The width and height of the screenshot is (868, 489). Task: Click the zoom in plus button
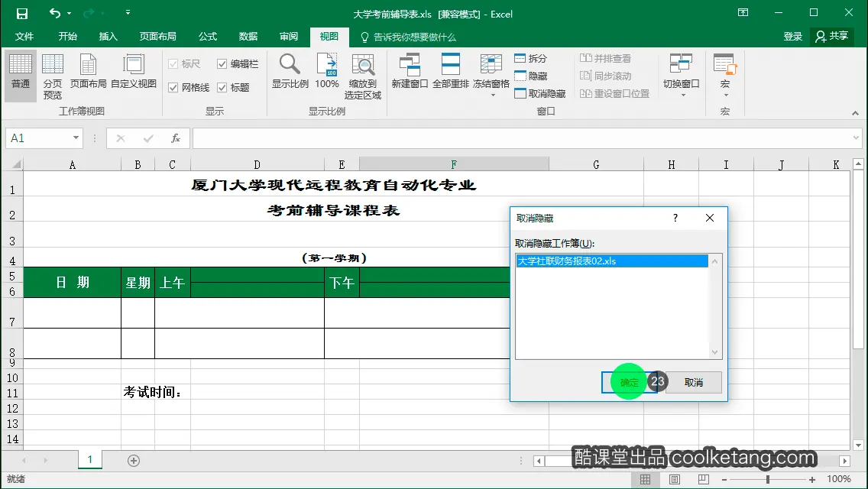tap(811, 480)
